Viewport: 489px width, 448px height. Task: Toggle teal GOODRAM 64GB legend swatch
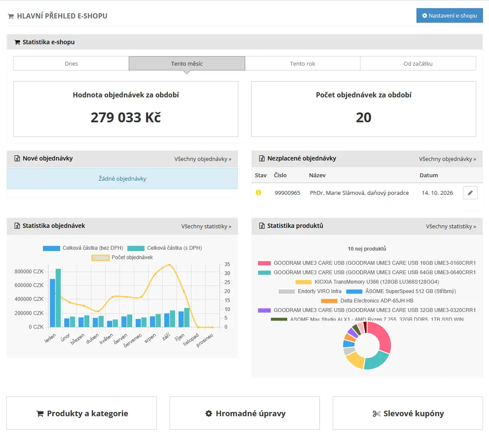(264, 272)
